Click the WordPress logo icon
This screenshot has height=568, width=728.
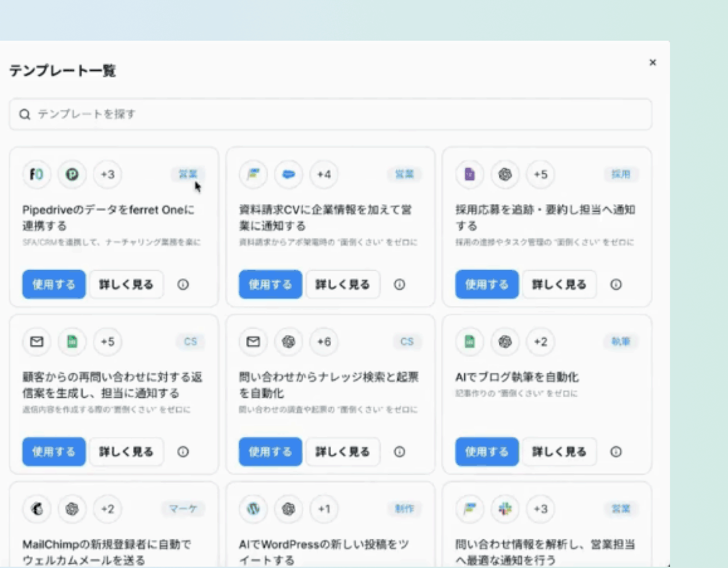[x=253, y=509]
